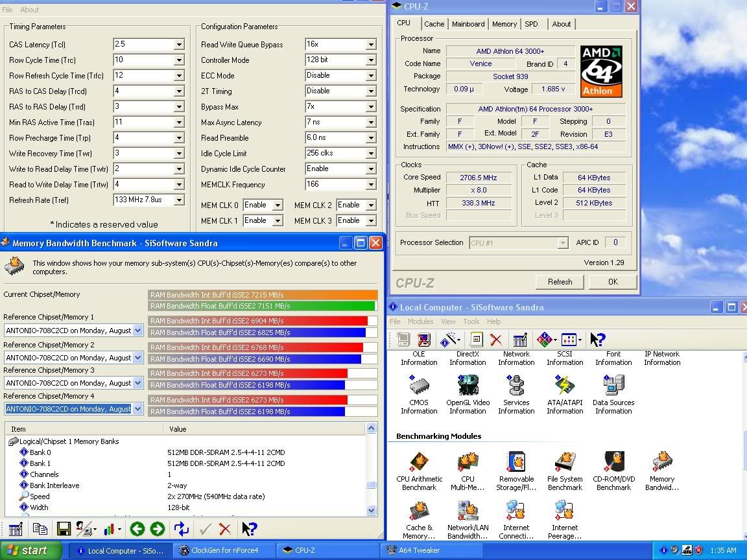Save benchmark results with the floppy disk icon
The image size is (747, 560).
[64, 529]
